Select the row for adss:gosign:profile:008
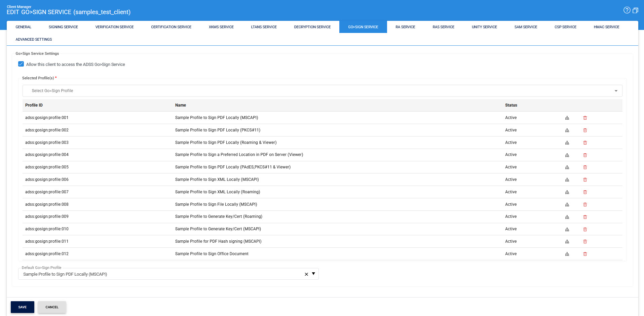Image resolution: width=644 pixels, height=316 pixels. [x=47, y=204]
